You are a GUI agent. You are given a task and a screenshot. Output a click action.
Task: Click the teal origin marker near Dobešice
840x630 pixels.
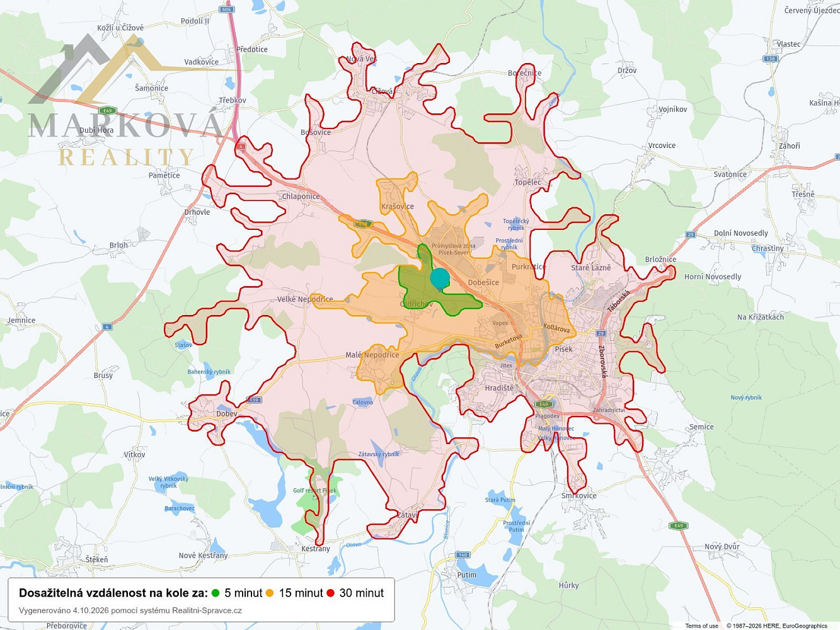coord(440,278)
